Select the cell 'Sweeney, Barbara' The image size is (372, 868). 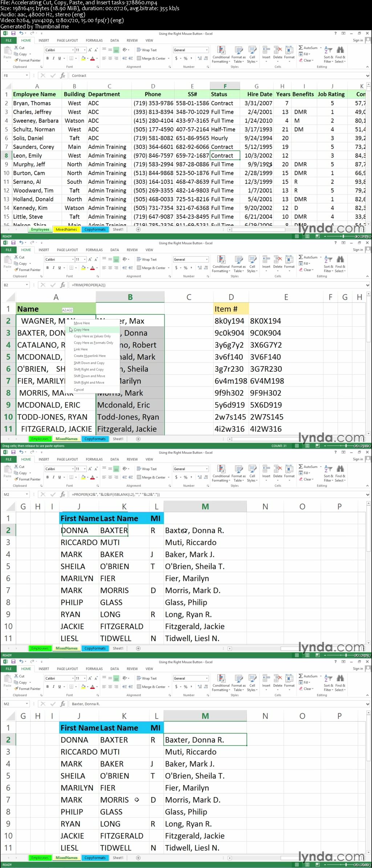click(37, 121)
